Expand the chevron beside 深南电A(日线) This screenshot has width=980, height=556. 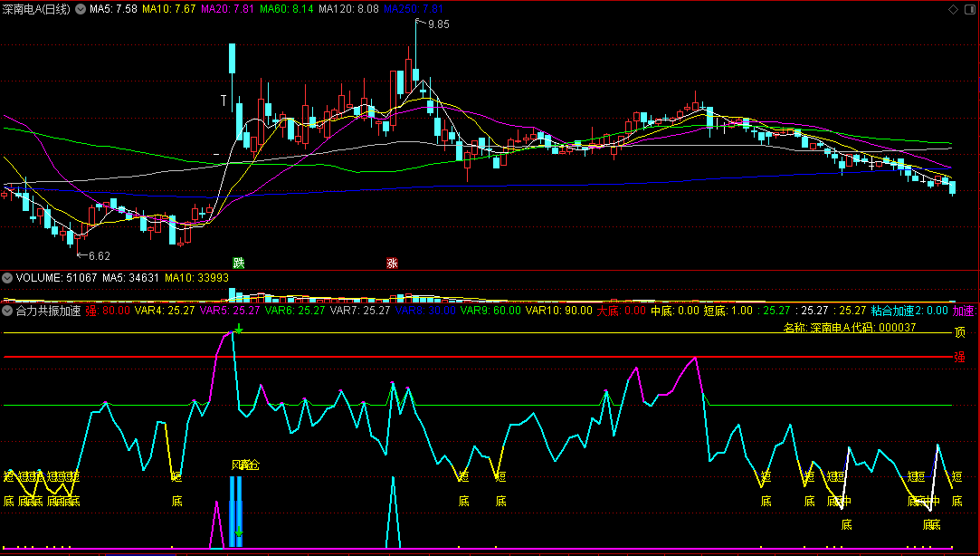[81, 9]
